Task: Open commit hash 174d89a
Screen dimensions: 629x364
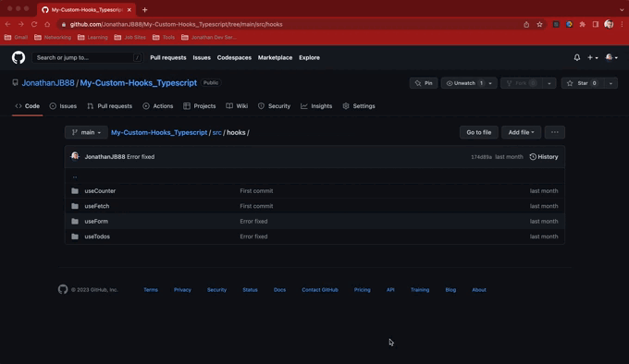Action: (481, 157)
